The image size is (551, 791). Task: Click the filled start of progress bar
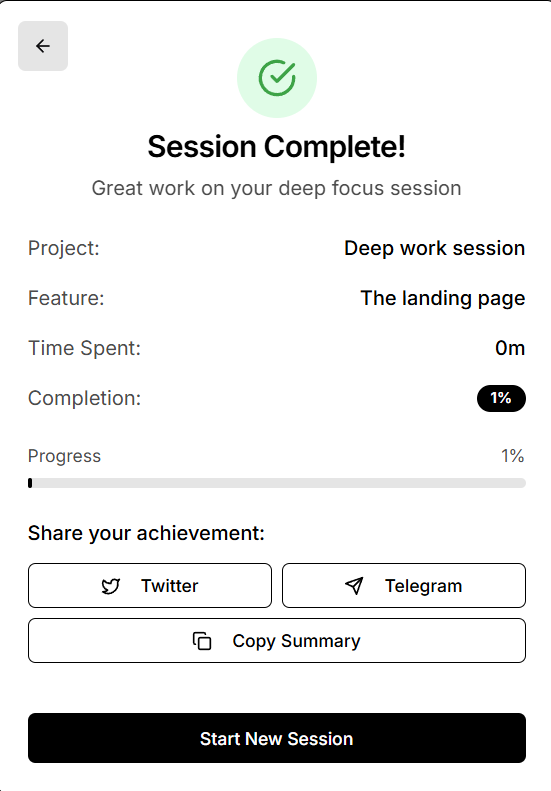point(30,483)
